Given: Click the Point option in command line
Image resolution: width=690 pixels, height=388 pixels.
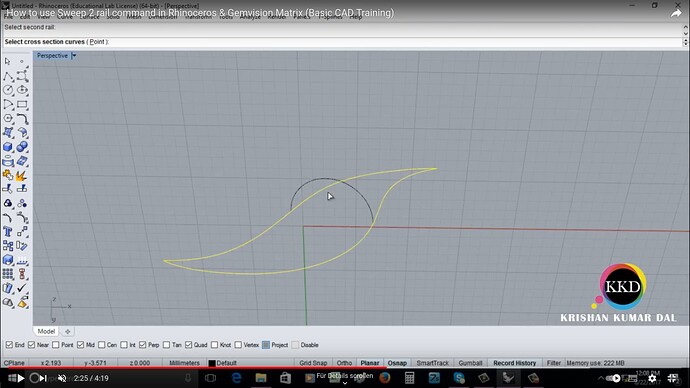Looking at the screenshot, I should 97,42.
